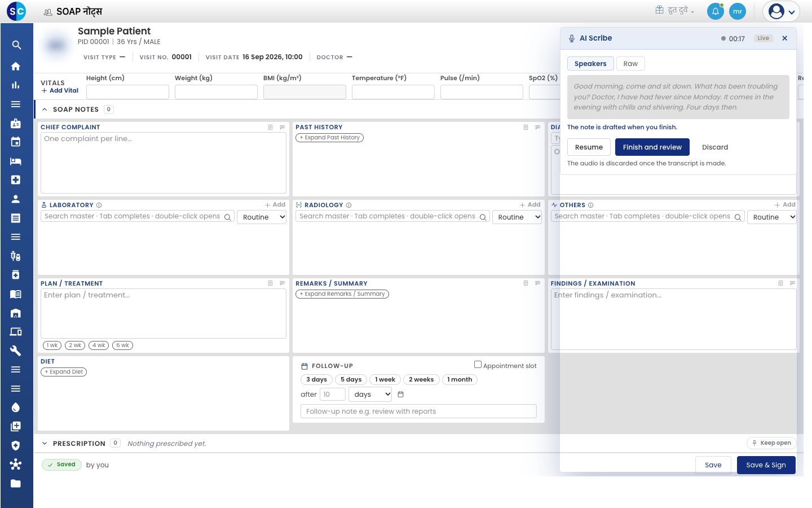This screenshot has width=812, height=508.
Task: Click the Save & Sign button
Action: click(766, 465)
